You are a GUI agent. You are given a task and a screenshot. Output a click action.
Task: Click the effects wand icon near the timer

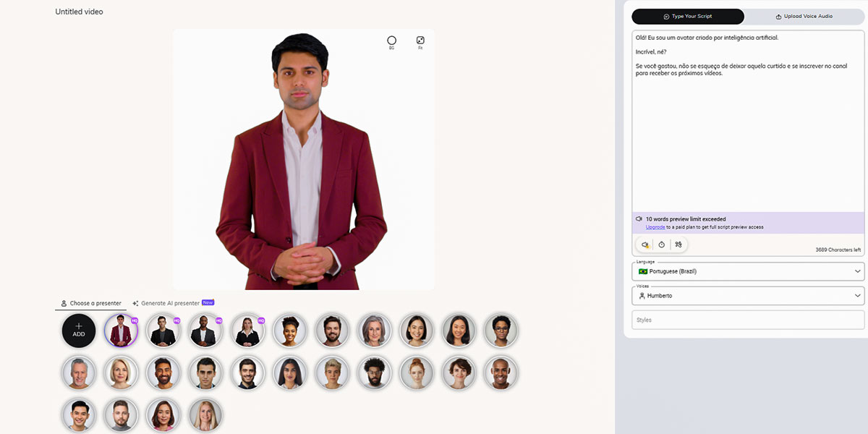click(678, 244)
